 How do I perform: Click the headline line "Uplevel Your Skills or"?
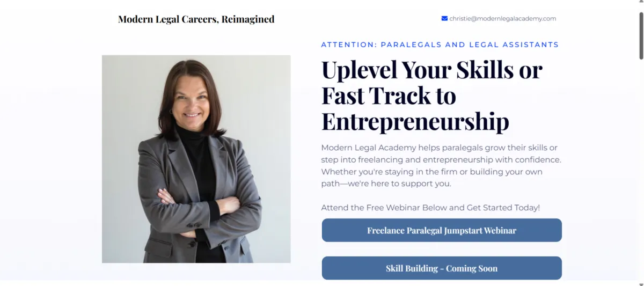tap(431, 70)
